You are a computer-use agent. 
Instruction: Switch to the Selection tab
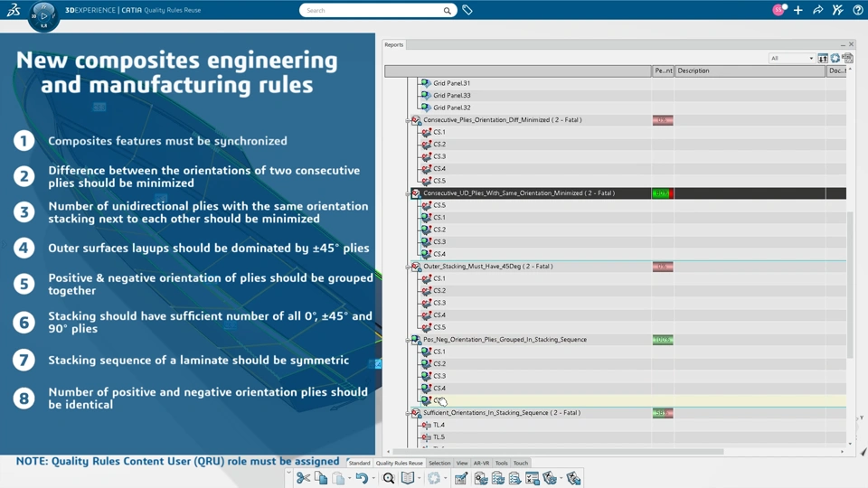[x=439, y=463]
